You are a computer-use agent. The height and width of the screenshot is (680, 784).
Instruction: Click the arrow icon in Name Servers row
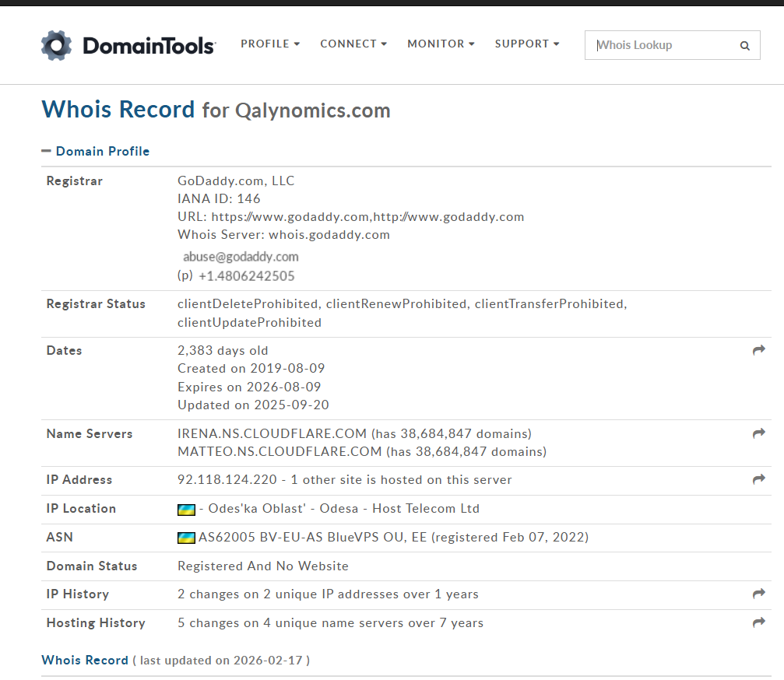(x=758, y=433)
